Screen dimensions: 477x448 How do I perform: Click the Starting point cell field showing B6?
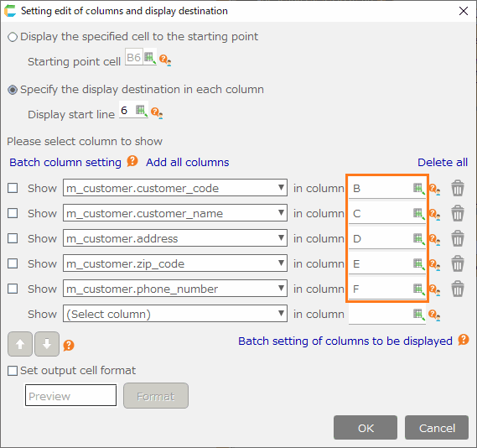[x=134, y=57]
